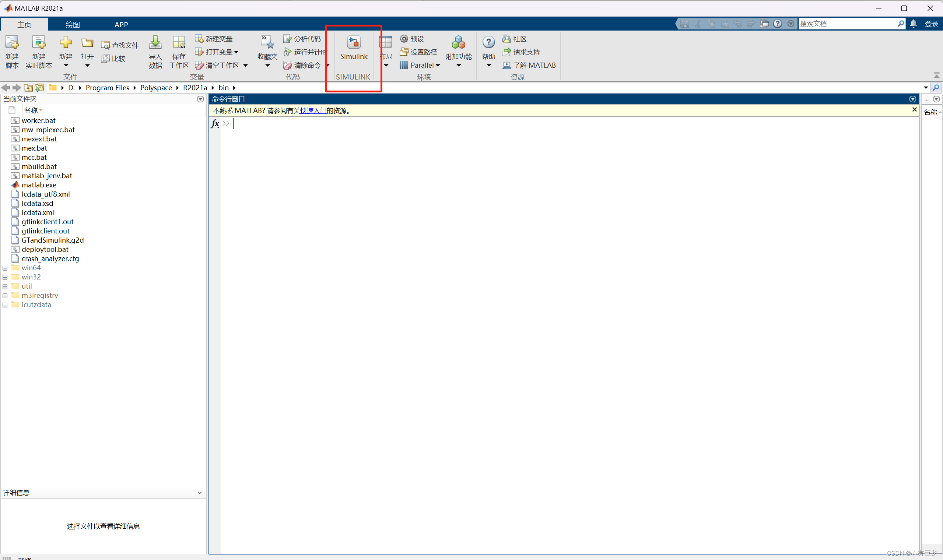
Task: Open Preferences (预设) gear icon
Action: pos(404,39)
